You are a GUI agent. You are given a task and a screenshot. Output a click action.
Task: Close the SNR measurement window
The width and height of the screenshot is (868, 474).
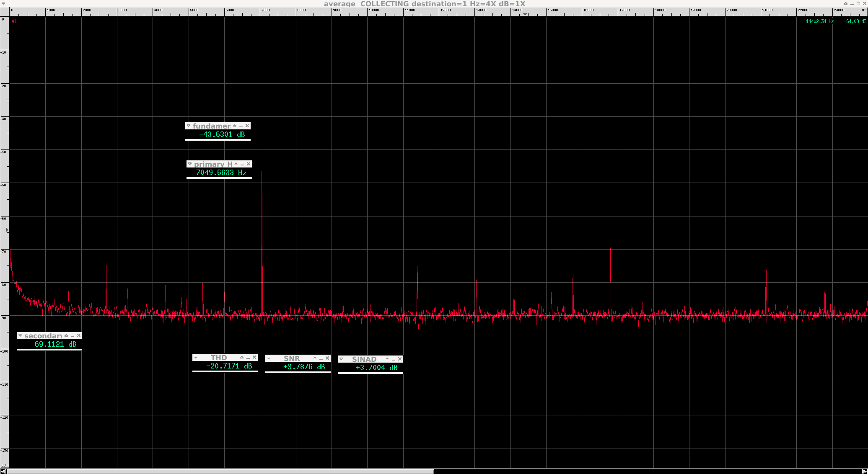327,358
